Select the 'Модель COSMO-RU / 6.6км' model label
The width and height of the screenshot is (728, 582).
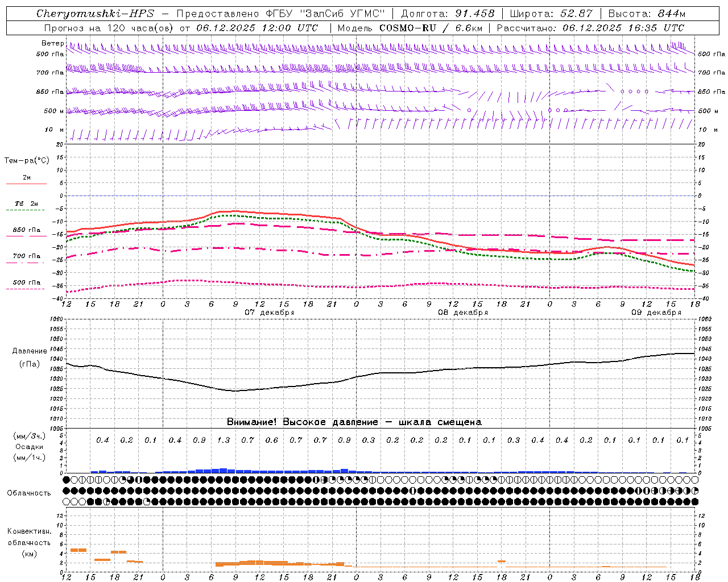click(x=410, y=28)
